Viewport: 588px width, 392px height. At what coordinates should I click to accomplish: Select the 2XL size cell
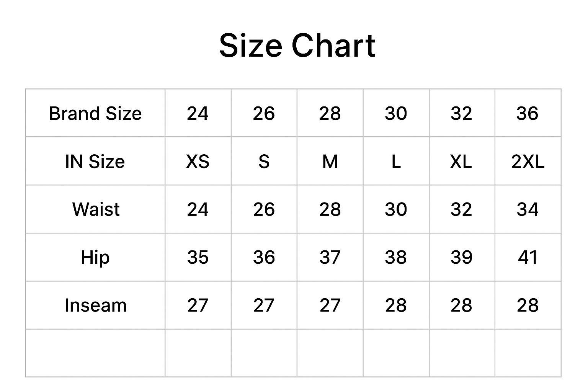pyautogui.click(x=528, y=162)
